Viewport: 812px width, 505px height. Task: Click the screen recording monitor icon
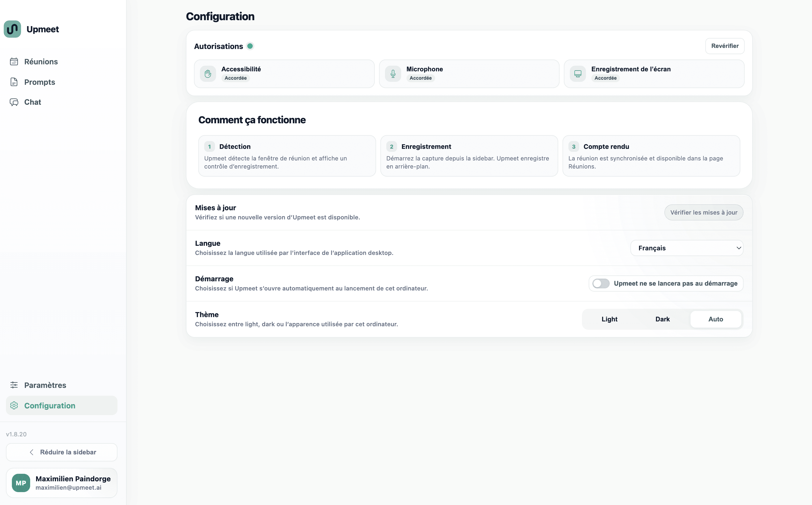tap(578, 73)
